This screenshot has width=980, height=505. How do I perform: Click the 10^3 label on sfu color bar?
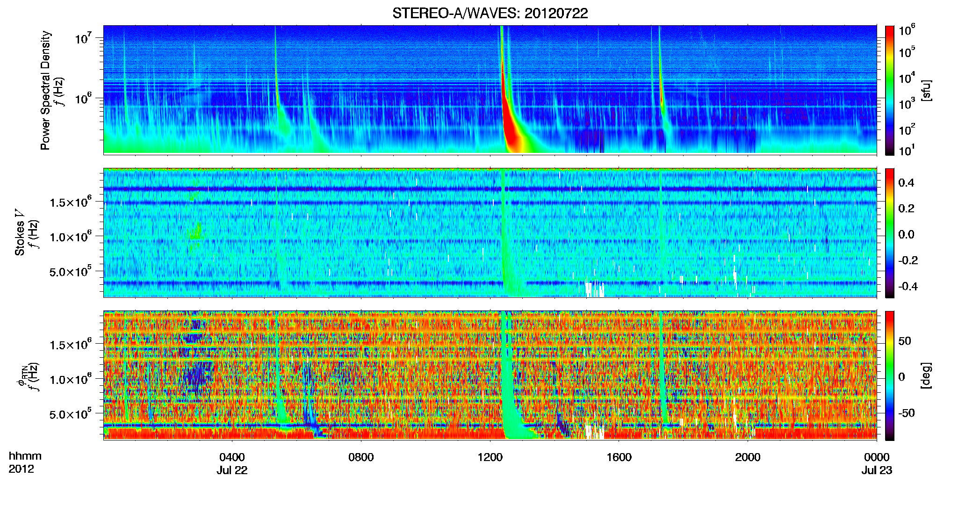[907, 103]
